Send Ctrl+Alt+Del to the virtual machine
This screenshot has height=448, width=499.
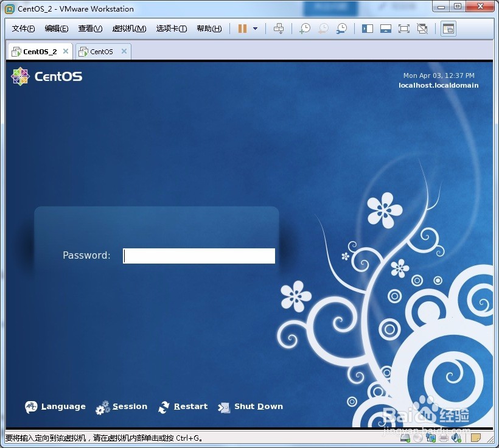click(279, 29)
